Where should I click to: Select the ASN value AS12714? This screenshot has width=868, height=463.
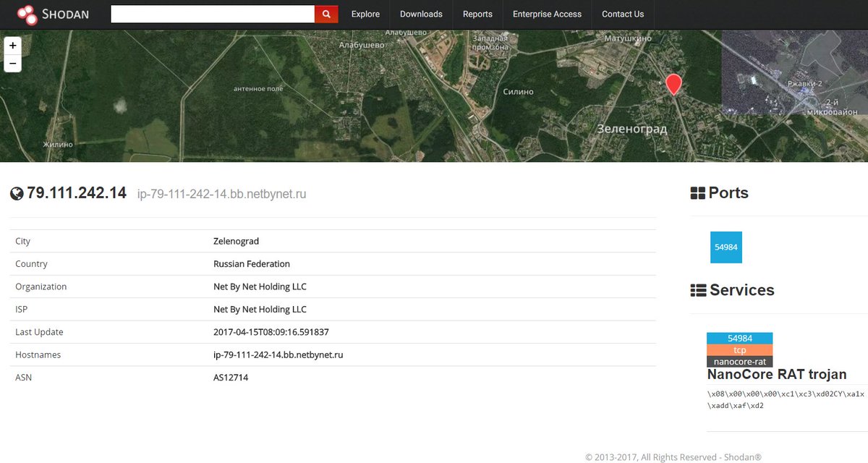(x=231, y=378)
